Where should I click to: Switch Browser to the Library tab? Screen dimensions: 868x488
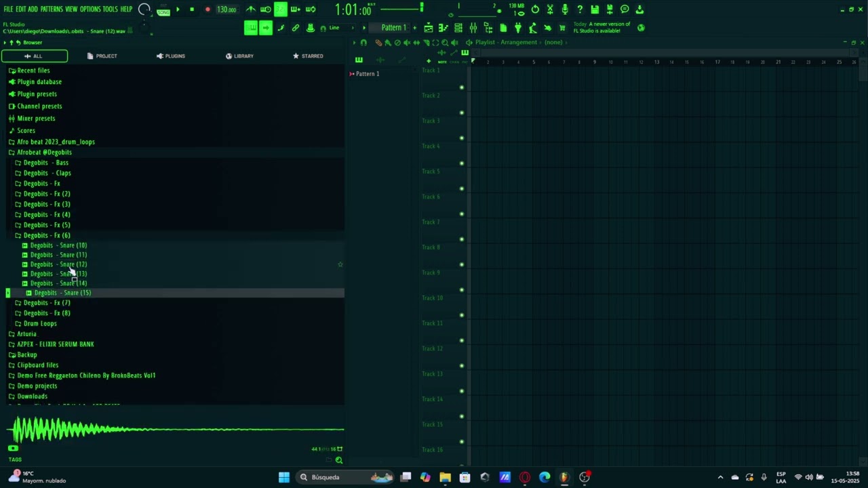click(x=239, y=56)
